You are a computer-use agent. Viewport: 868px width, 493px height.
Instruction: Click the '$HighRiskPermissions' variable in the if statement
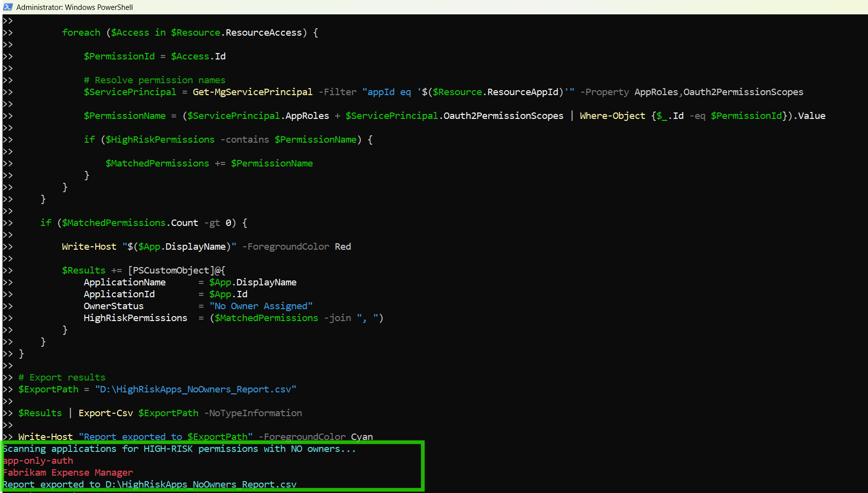160,140
